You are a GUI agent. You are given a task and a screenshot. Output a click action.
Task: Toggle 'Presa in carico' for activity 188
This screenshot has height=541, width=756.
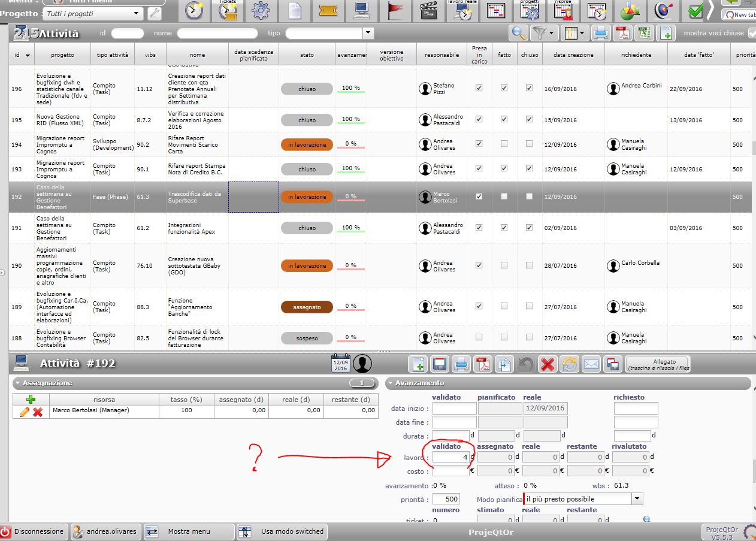pyautogui.click(x=479, y=338)
